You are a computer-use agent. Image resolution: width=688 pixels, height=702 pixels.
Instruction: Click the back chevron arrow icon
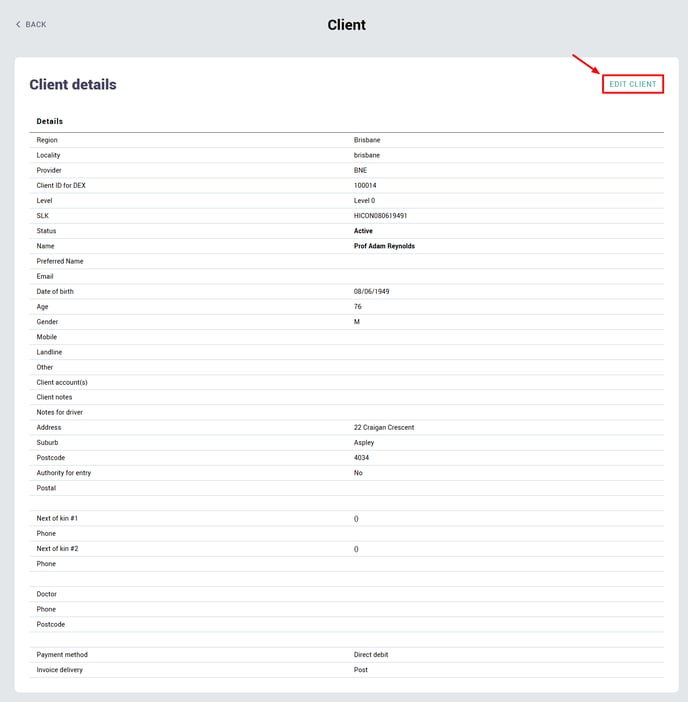18,24
